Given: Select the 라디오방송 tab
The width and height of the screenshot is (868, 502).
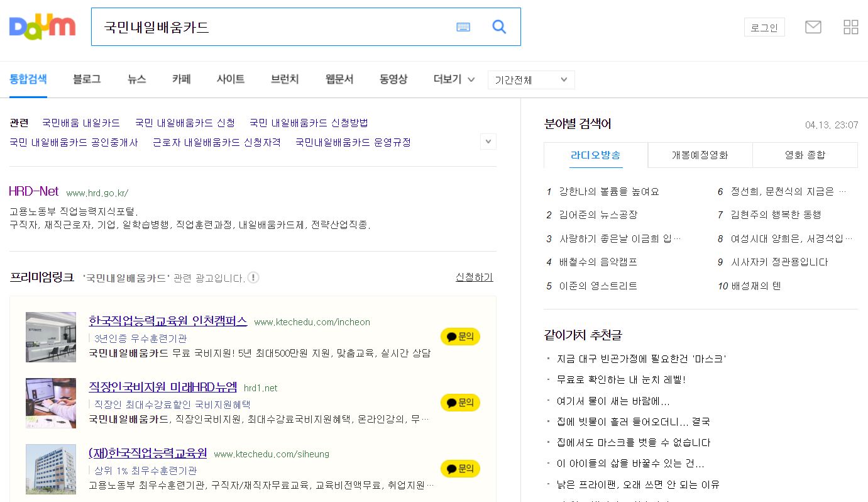Looking at the screenshot, I should click(596, 155).
